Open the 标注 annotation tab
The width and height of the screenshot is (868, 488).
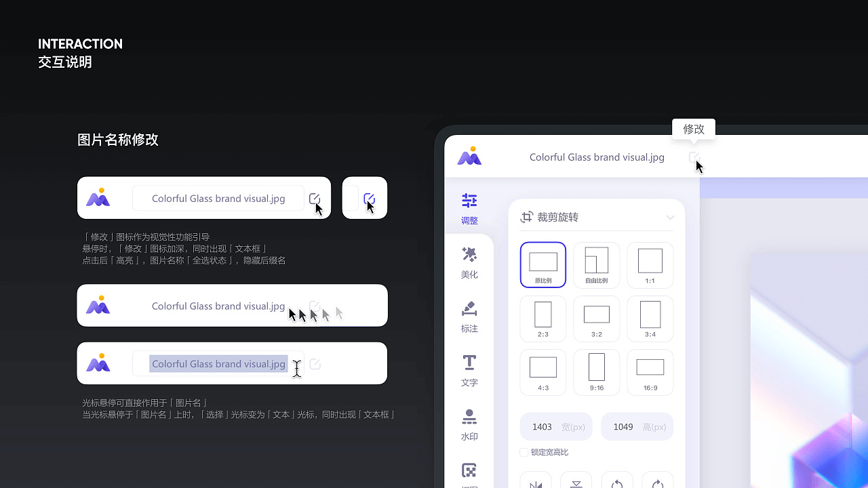[469, 317]
